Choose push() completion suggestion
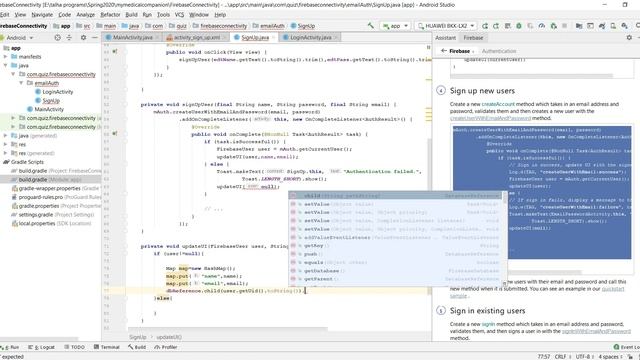Viewport: 640px width, 360px height. 395,254
